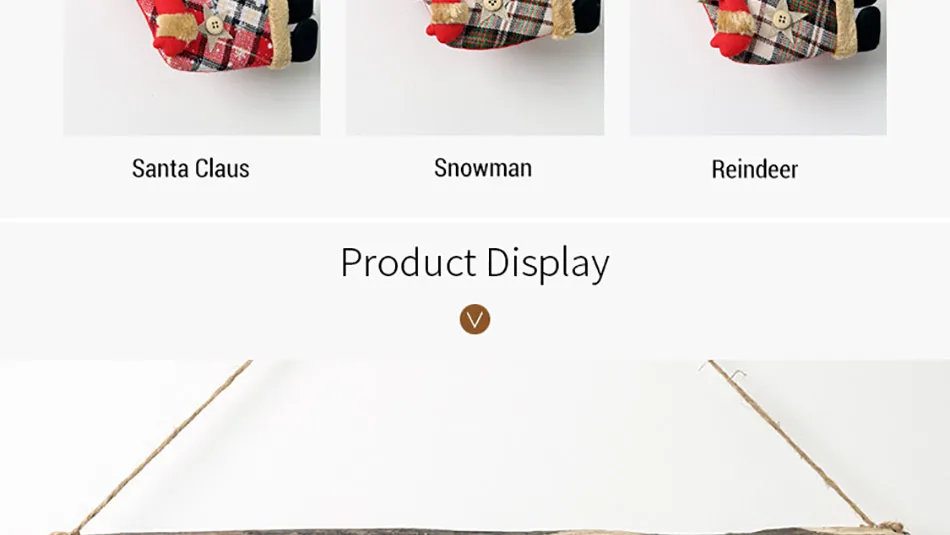
Task: Select the Snowman label text
Action: [483, 168]
